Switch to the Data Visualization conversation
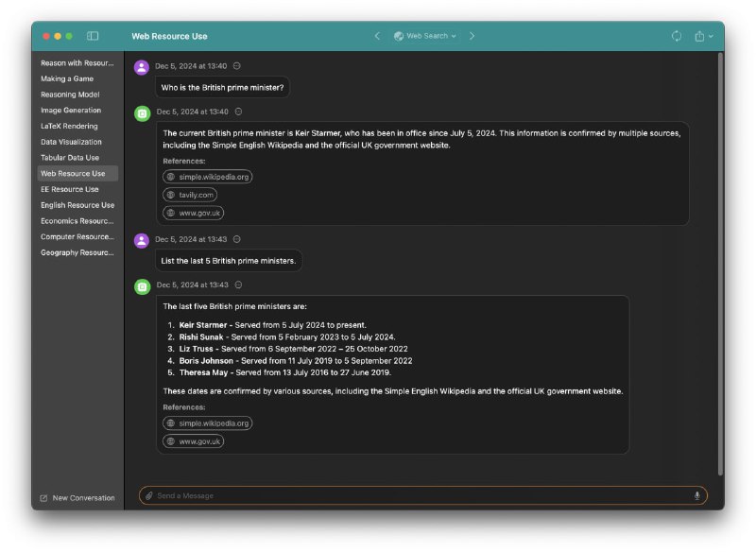 (71, 142)
